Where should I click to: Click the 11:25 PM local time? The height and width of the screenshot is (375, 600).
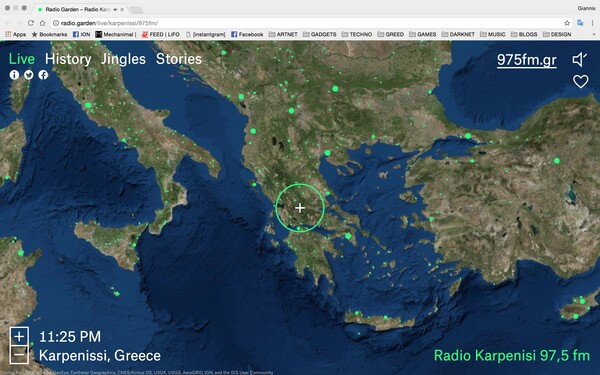pyautogui.click(x=70, y=337)
